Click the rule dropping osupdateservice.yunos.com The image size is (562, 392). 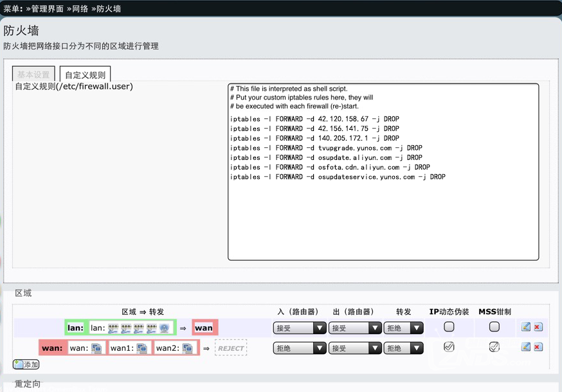point(338,177)
